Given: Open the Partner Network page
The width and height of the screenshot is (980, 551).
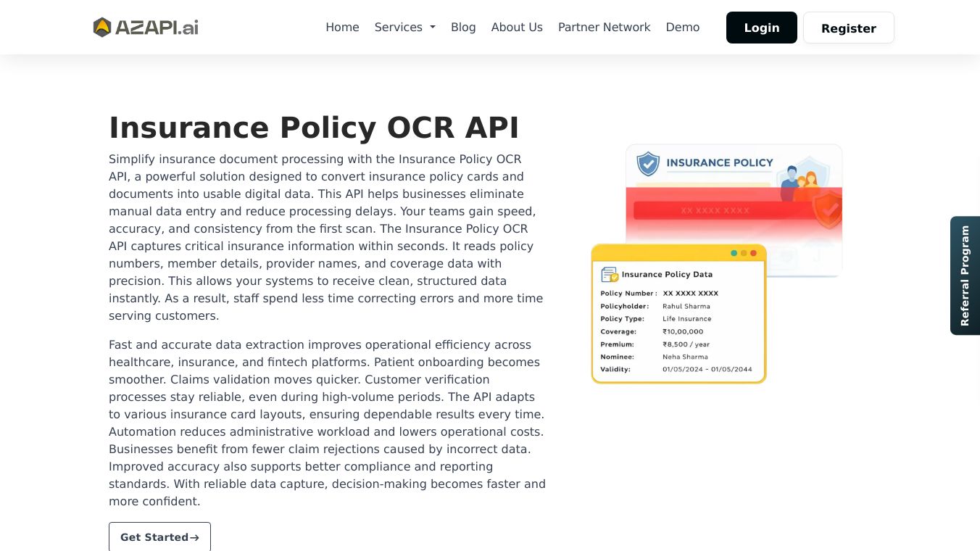Looking at the screenshot, I should pyautogui.click(x=604, y=27).
